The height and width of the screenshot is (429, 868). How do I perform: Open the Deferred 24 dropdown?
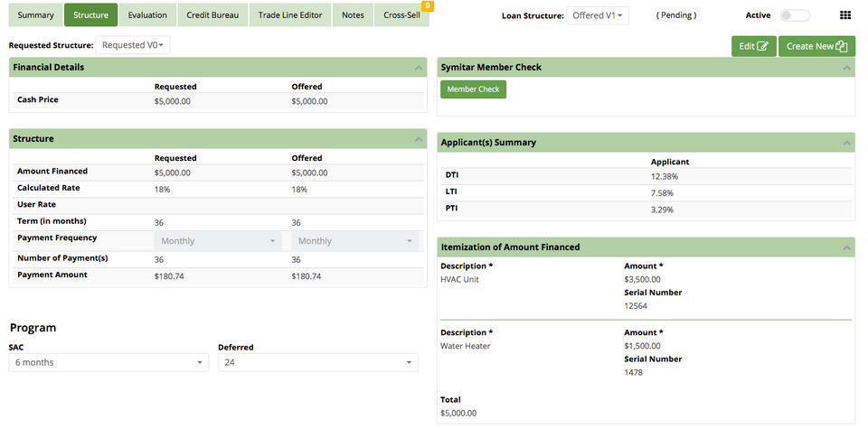317,363
